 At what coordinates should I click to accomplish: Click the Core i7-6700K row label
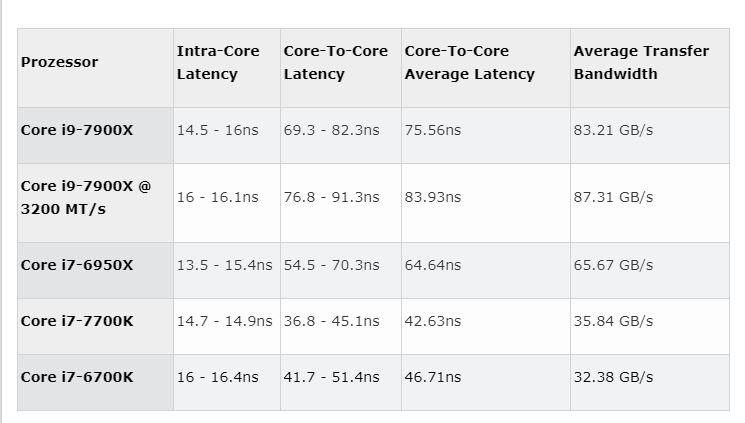[96, 383]
